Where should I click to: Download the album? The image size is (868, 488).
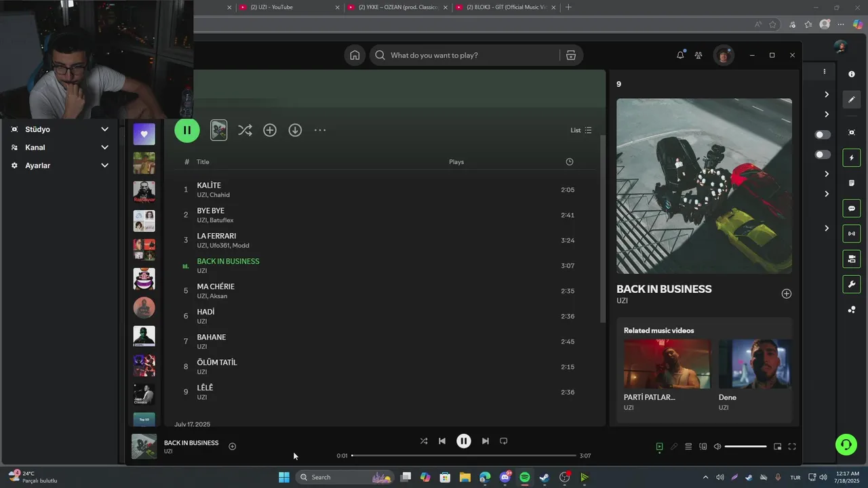point(295,130)
